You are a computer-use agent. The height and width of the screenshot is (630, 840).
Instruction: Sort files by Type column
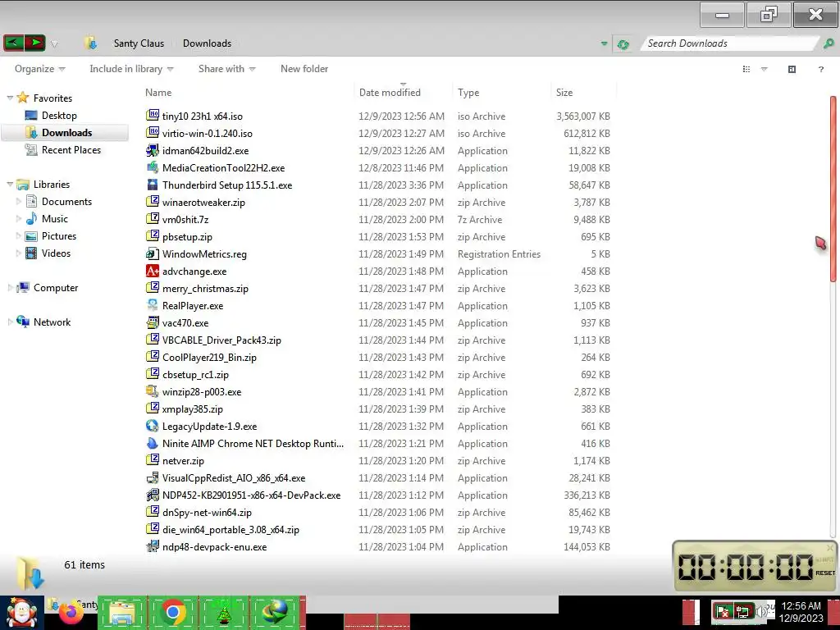coord(468,92)
